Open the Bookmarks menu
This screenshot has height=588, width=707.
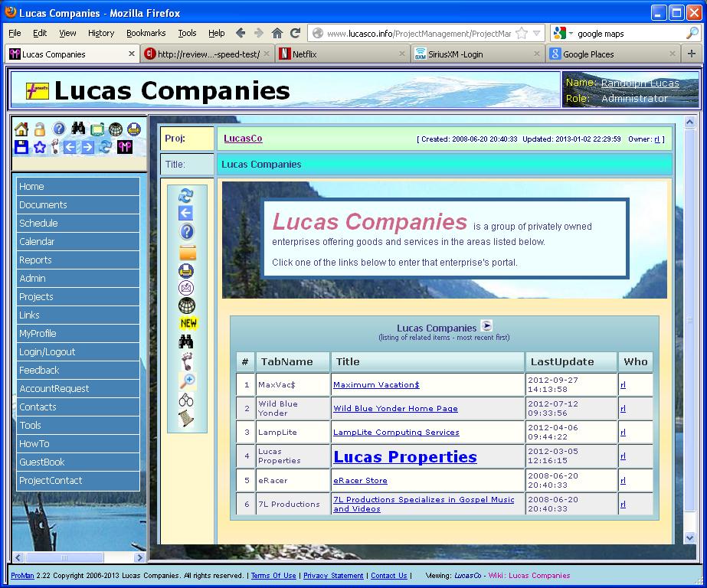146,33
